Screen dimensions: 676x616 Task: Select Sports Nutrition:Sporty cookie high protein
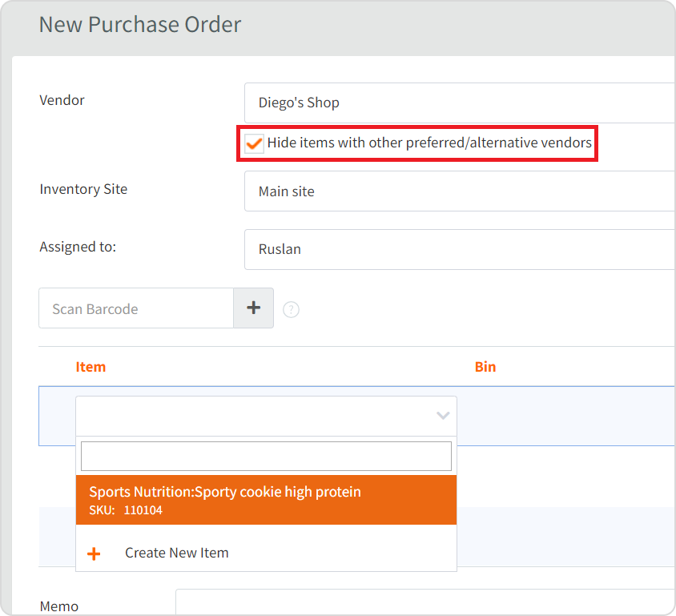(266, 500)
